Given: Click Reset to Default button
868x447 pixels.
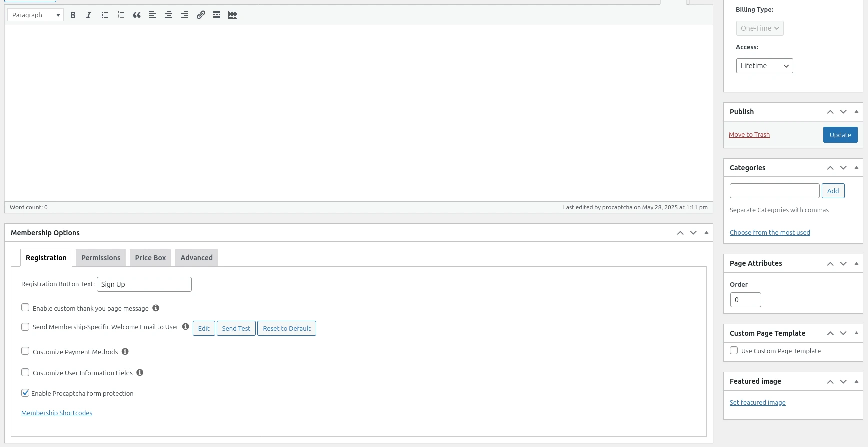Looking at the screenshot, I should click(287, 328).
